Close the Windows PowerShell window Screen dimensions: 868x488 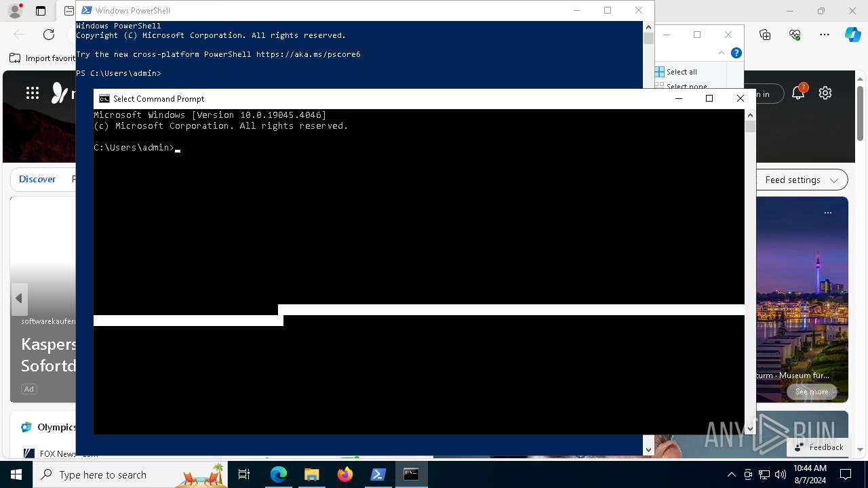639,10
